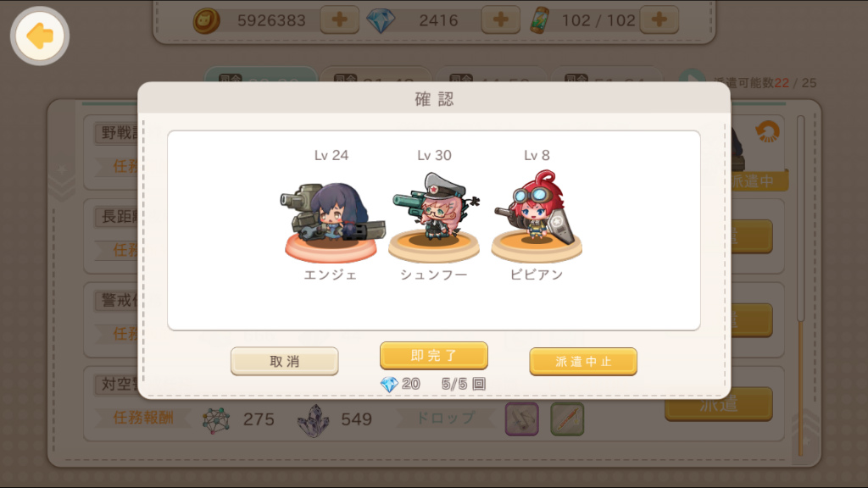Select the シュンフー character sprite
The width and height of the screenshot is (868, 488).
[x=434, y=216]
